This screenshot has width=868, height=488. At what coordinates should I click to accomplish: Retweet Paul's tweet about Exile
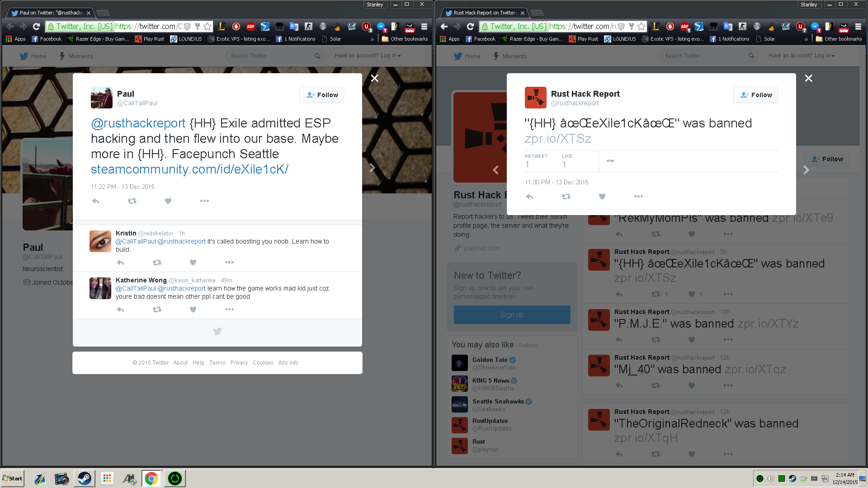132,201
